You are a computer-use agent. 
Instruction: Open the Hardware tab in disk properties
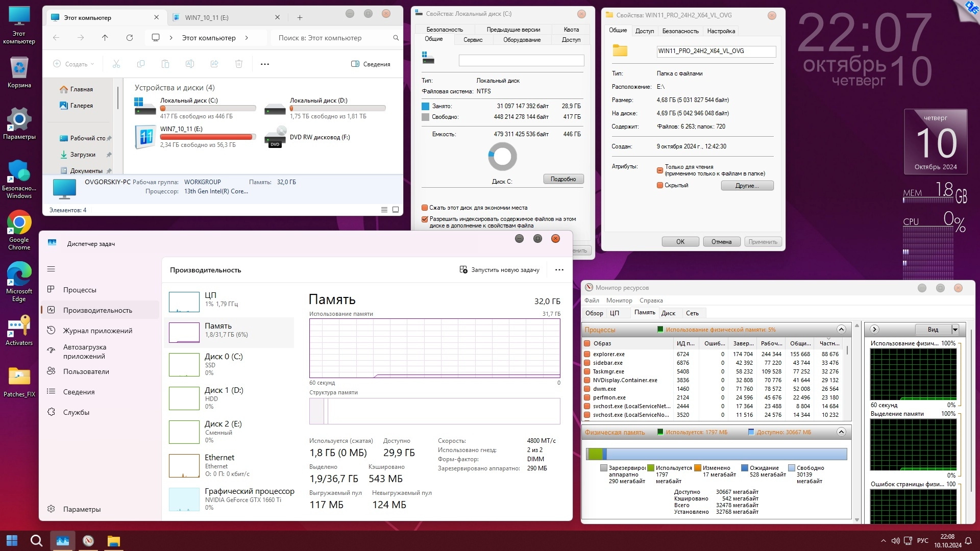tap(522, 40)
